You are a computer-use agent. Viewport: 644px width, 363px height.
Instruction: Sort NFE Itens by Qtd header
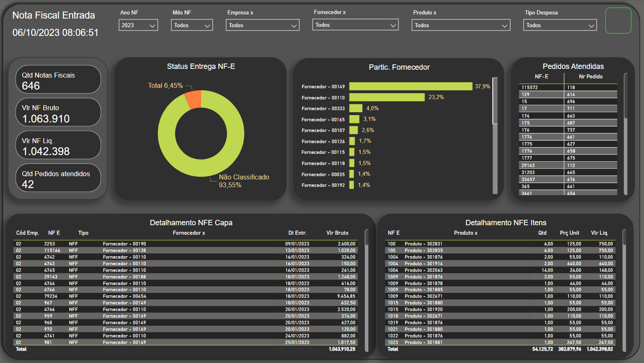542,233
